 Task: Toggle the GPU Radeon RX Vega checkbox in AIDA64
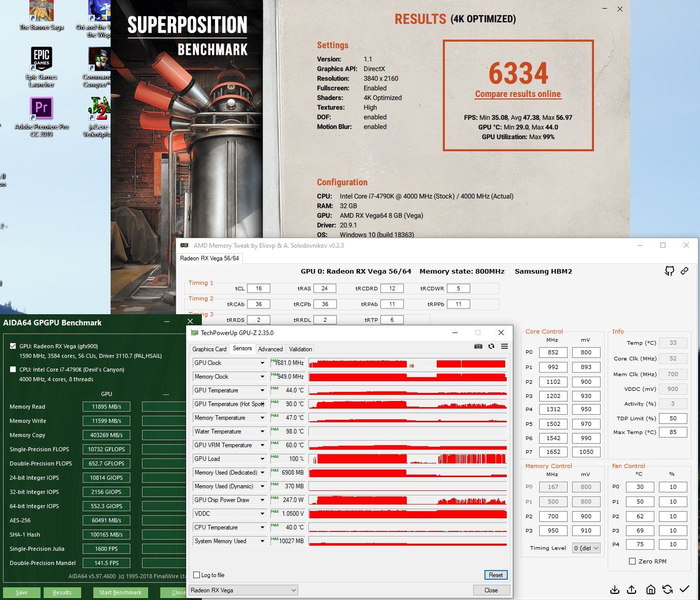[x=13, y=346]
